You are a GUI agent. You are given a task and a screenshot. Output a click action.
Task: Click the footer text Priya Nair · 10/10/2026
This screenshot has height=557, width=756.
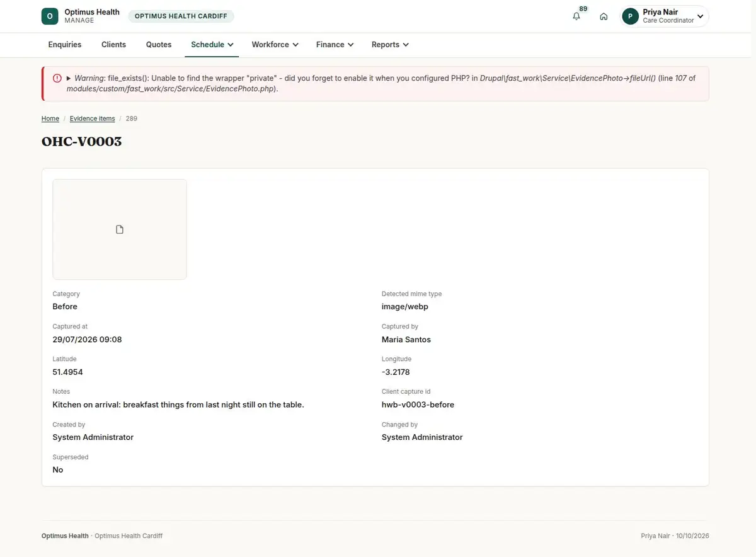[675, 536]
